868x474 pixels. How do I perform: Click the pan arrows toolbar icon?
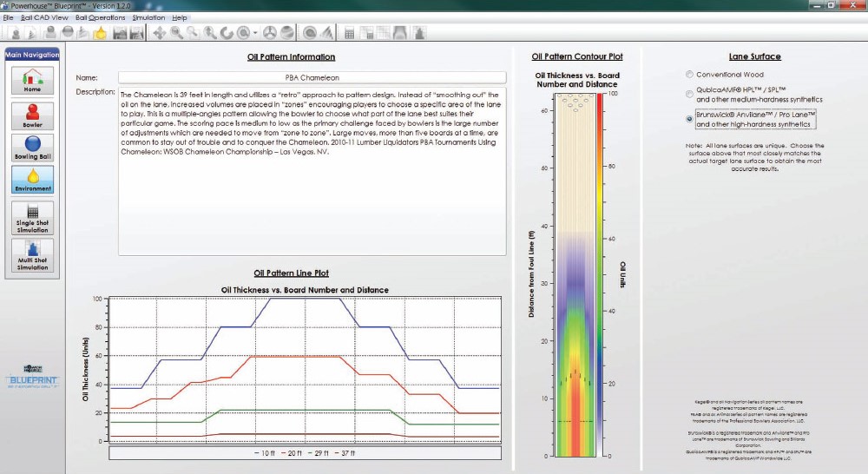point(159,33)
